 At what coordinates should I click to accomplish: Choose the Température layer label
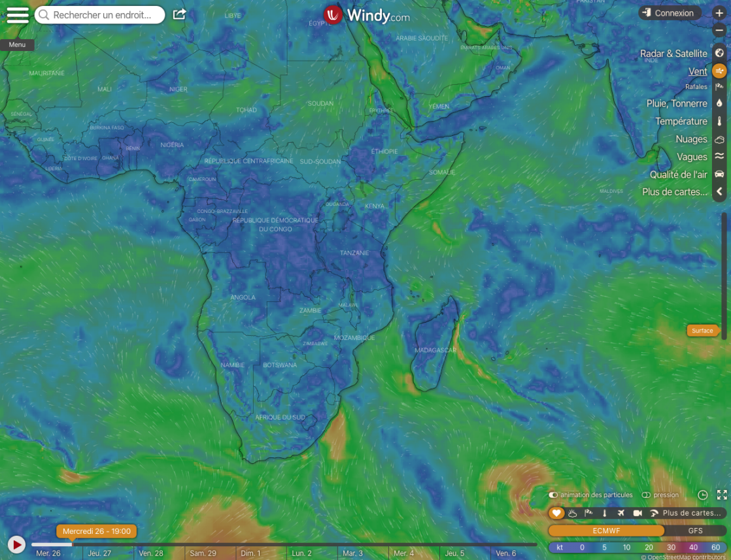pyautogui.click(x=681, y=122)
